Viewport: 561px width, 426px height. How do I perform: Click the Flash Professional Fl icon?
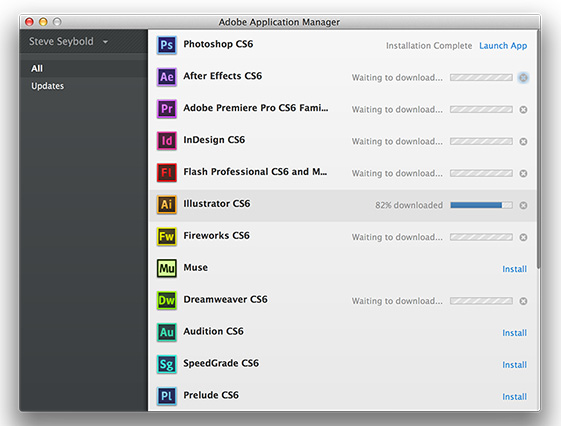click(x=167, y=173)
